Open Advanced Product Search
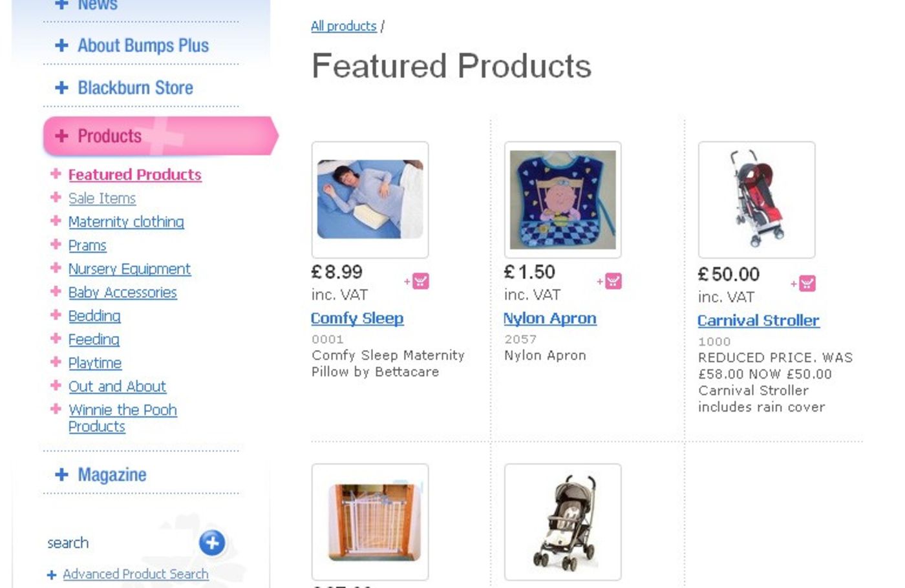The width and height of the screenshot is (905, 588). pyautogui.click(x=135, y=574)
